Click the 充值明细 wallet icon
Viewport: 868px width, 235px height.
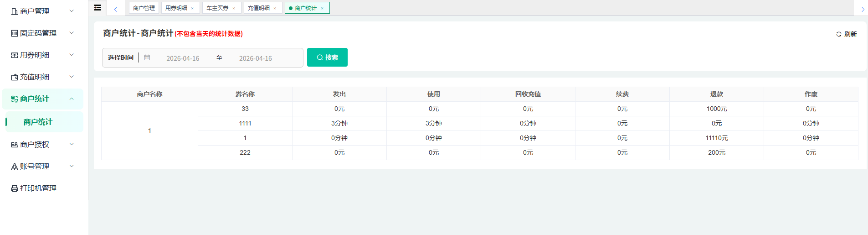pyautogui.click(x=15, y=77)
